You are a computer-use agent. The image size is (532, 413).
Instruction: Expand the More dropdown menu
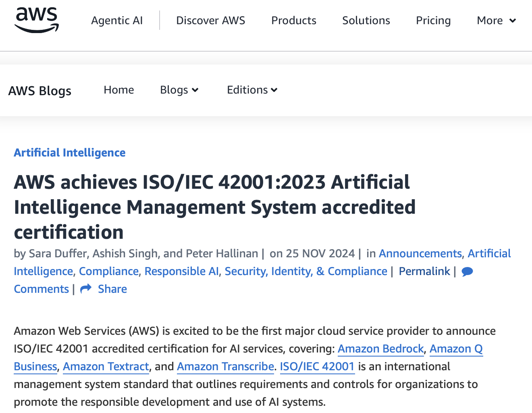496,21
